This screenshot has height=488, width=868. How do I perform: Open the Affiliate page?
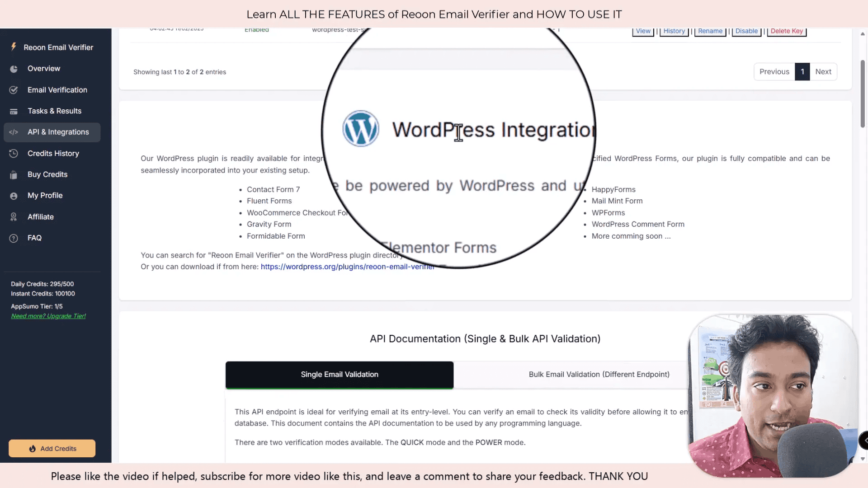[52, 217]
